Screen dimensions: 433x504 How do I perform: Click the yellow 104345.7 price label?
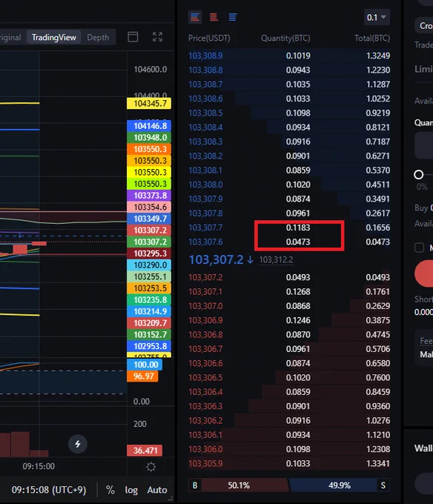pyautogui.click(x=149, y=104)
